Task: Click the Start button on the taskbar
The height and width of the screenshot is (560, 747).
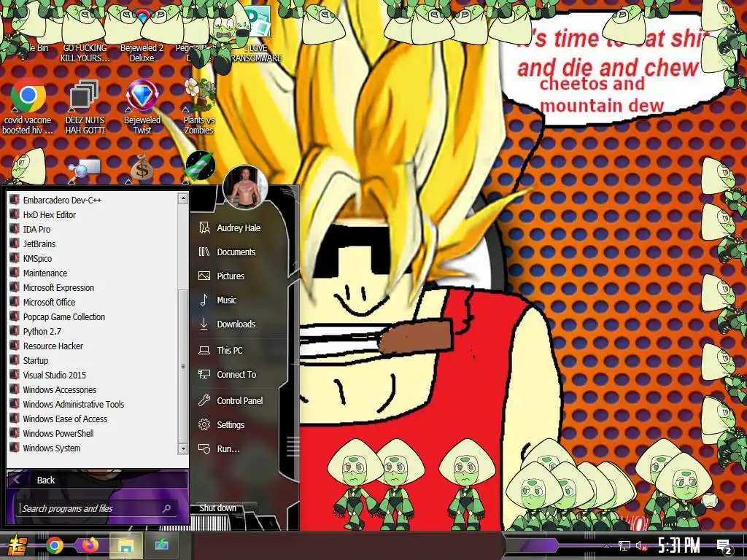Action: [x=16, y=545]
